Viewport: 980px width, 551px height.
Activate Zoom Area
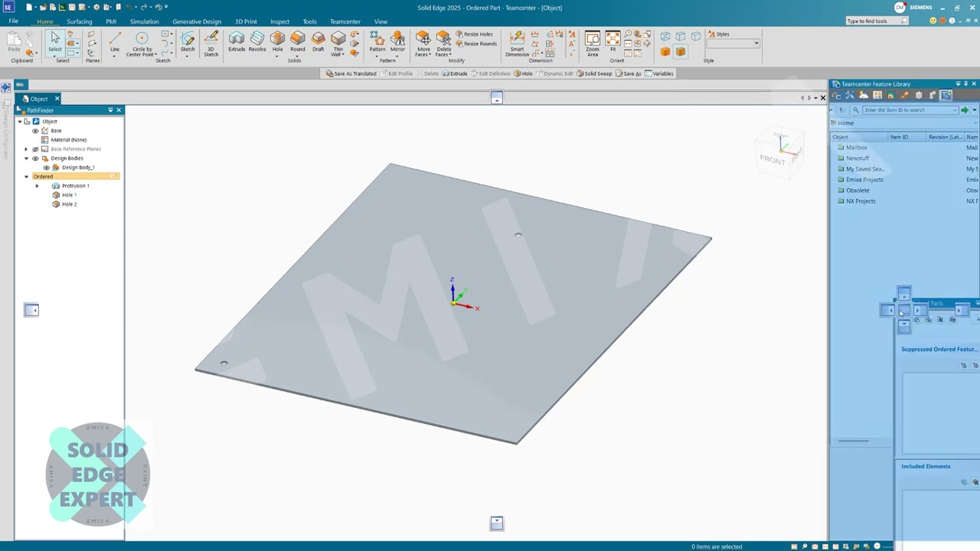point(593,44)
